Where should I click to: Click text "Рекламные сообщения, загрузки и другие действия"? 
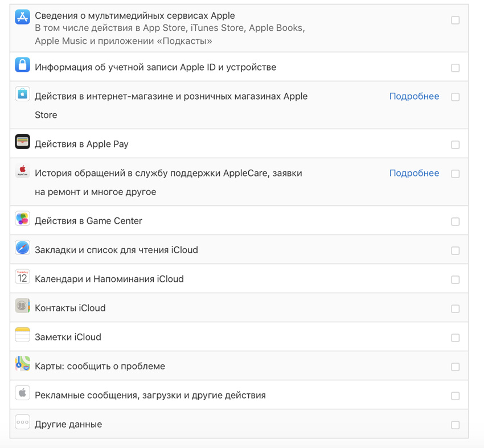(x=150, y=395)
